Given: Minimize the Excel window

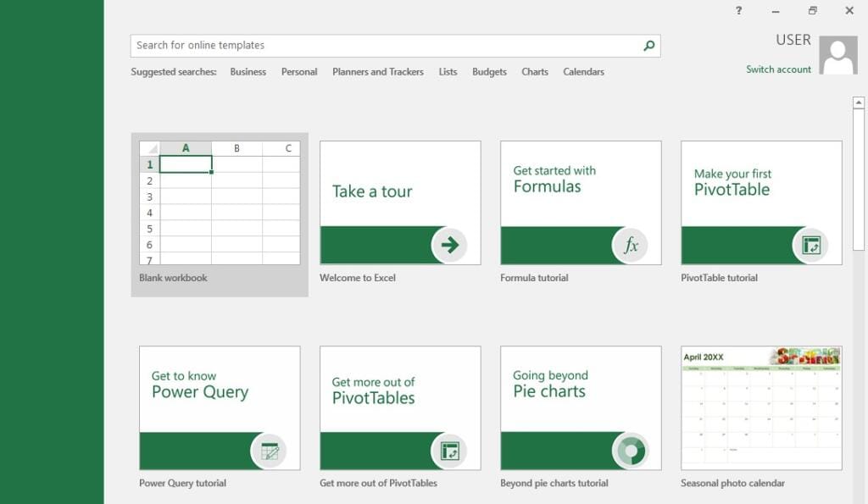Looking at the screenshot, I should pos(776,10).
